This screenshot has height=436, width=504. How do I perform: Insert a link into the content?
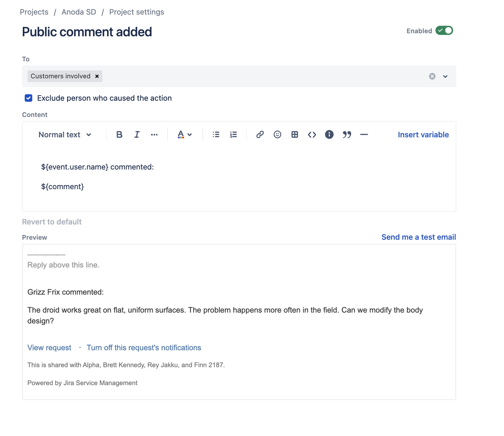[x=260, y=135]
